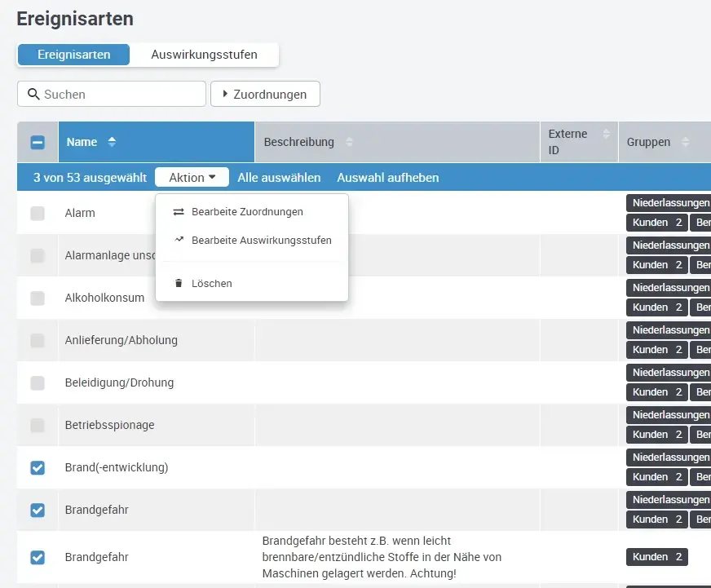Open the Aktion dropdown
Screen dimensions: 711x588
point(192,178)
